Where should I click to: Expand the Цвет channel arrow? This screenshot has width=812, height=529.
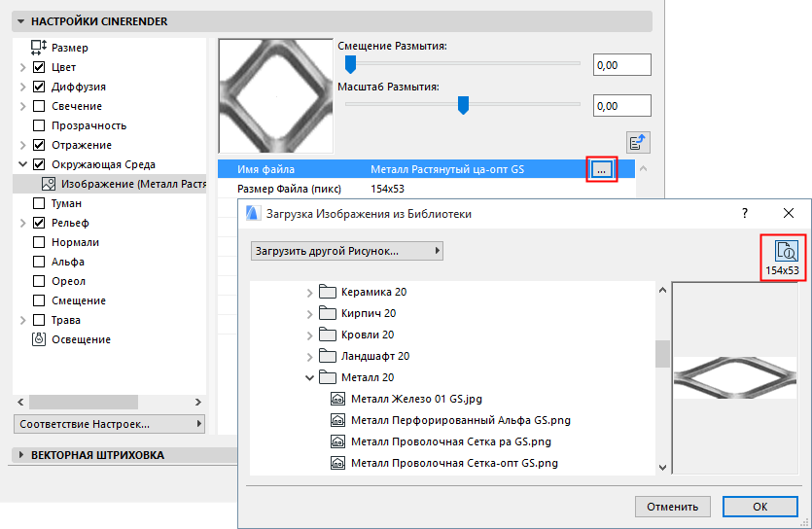pos(22,67)
